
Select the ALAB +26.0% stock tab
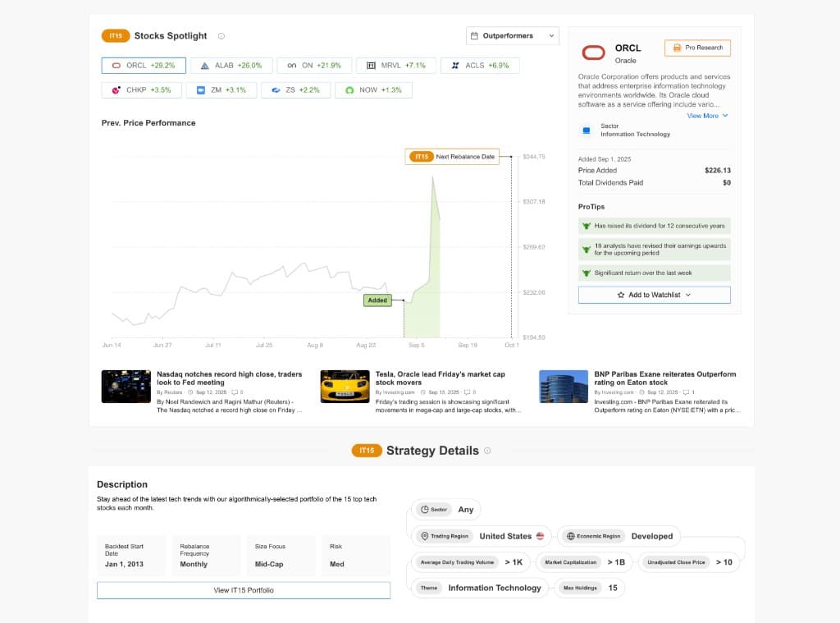point(231,66)
